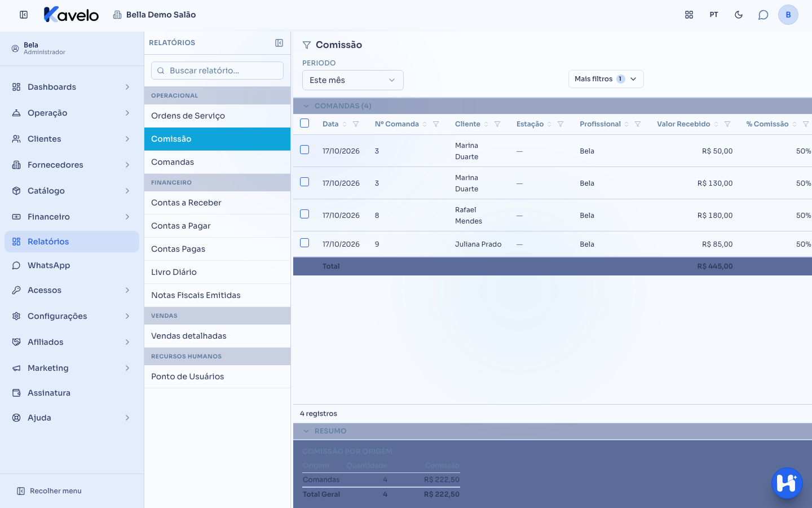The width and height of the screenshot is (812, 508).
Task: Open the floating help assistant button
Action: 787,483
